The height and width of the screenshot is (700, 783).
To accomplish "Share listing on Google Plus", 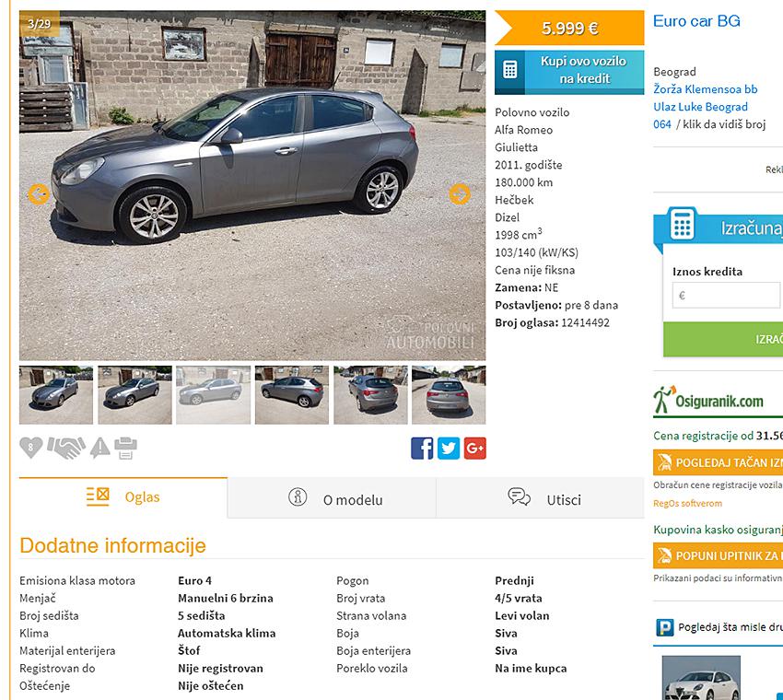I will point(475,449).
